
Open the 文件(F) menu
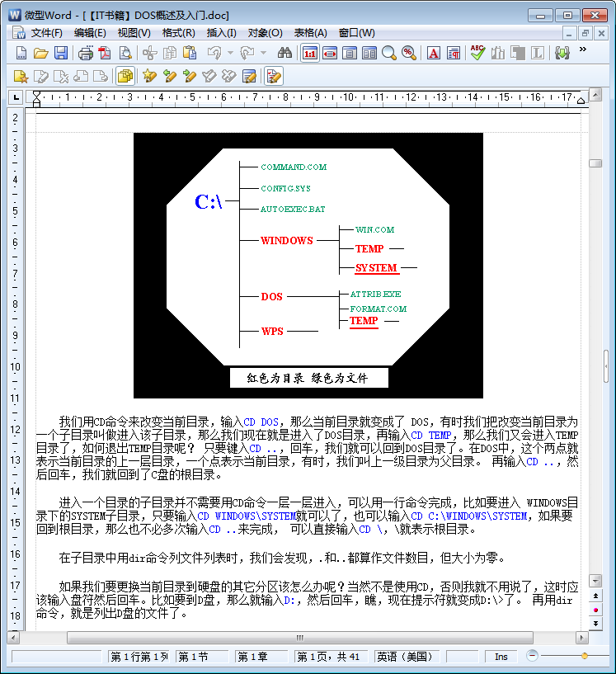tap(46, 33)
